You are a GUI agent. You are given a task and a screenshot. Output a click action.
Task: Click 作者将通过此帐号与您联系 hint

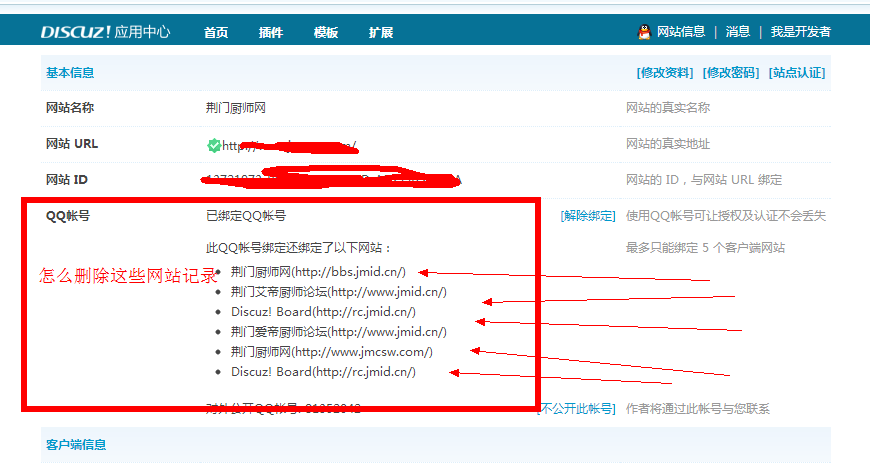(x=698, y=409)
